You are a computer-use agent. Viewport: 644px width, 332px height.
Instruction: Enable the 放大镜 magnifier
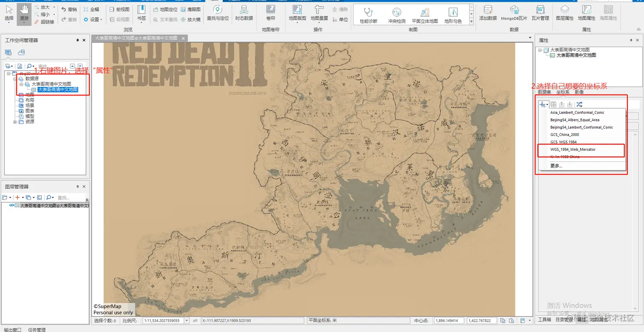(x=190, y=19)
